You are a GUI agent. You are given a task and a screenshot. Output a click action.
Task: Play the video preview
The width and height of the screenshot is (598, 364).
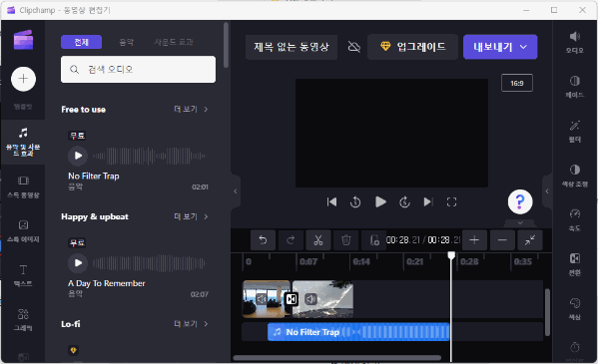pos(380,202)
